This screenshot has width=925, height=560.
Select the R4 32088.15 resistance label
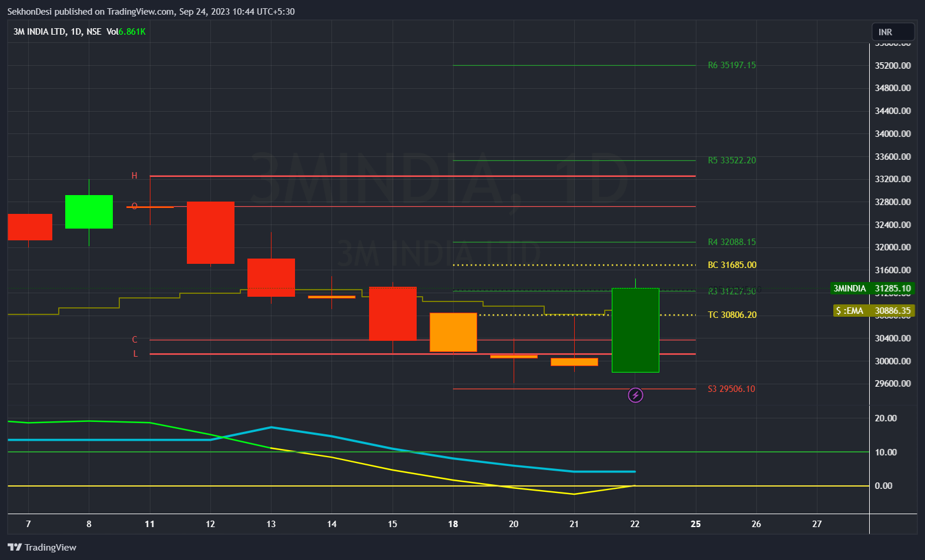pos(732,242)
